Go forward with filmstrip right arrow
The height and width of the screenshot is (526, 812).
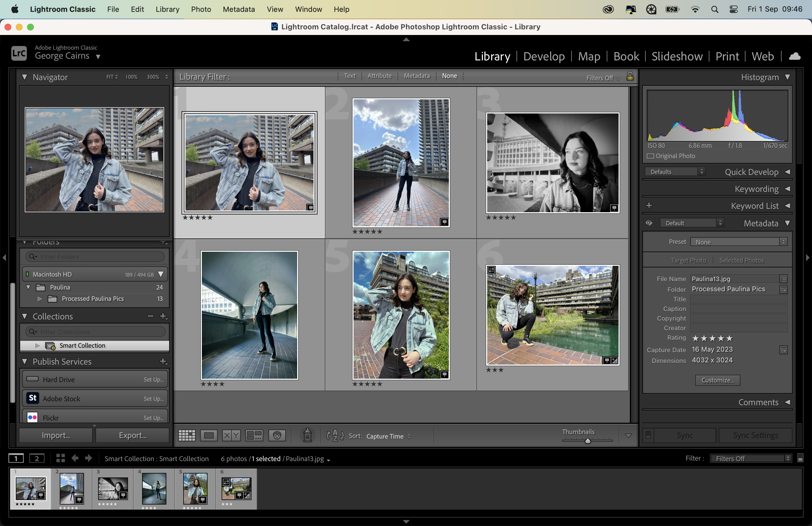(x=88, y=458)
